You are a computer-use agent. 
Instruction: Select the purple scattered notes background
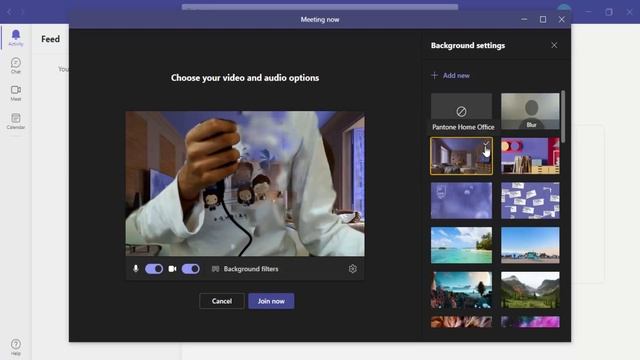(x=530, y=200)
